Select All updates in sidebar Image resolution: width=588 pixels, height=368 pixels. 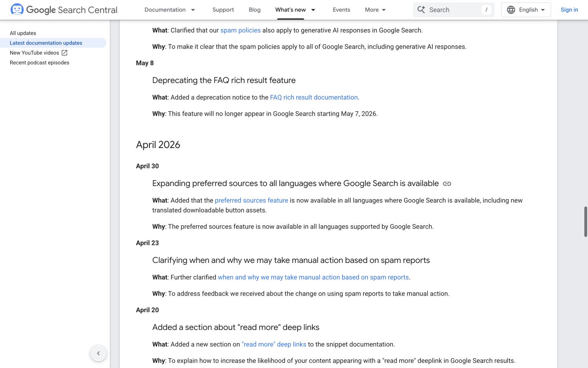[23, 33]
